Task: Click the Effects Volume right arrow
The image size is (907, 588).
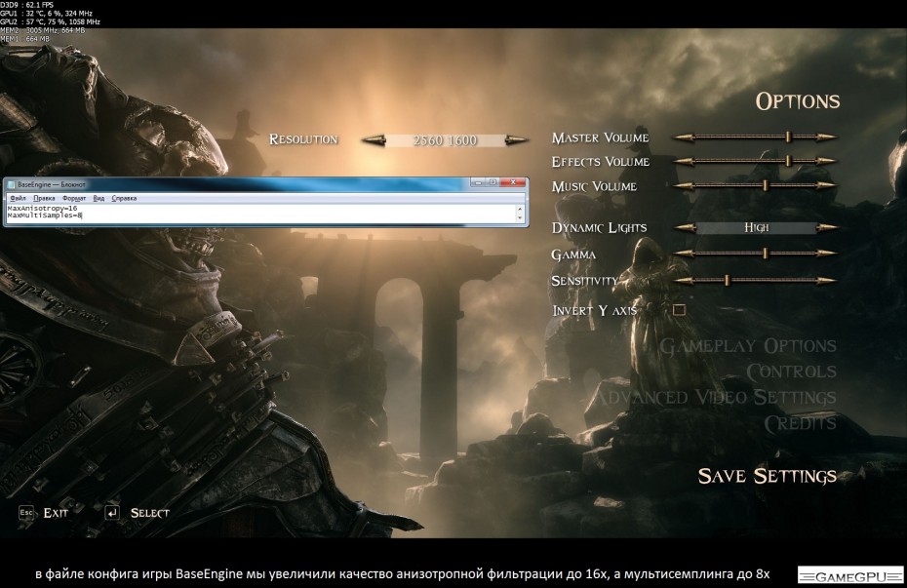Action: [826, 161]
